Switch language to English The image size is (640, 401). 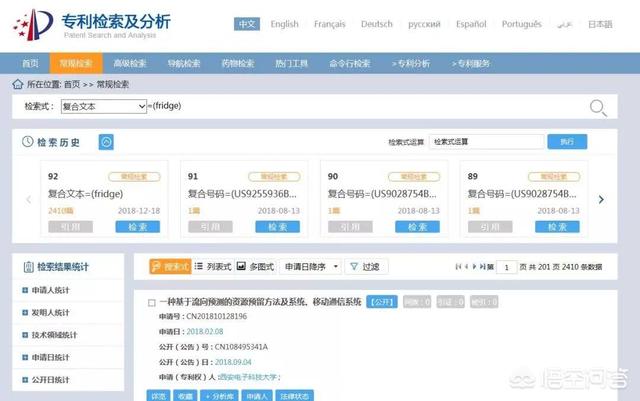pos(284,24)
